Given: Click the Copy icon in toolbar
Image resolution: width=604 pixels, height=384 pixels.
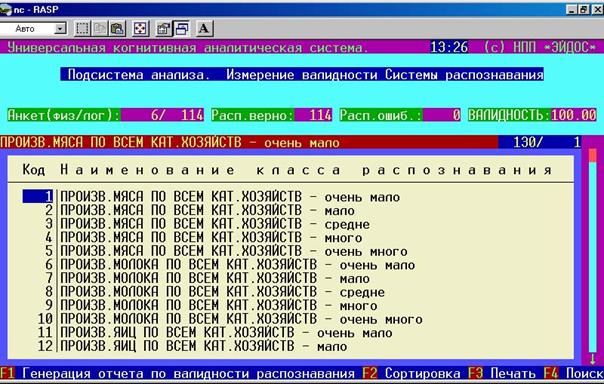Looking at the screenshot, I should (100, 29).
